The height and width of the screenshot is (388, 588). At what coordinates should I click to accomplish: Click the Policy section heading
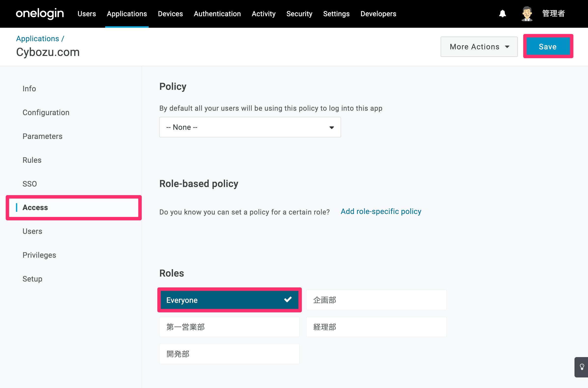point(173,87)
